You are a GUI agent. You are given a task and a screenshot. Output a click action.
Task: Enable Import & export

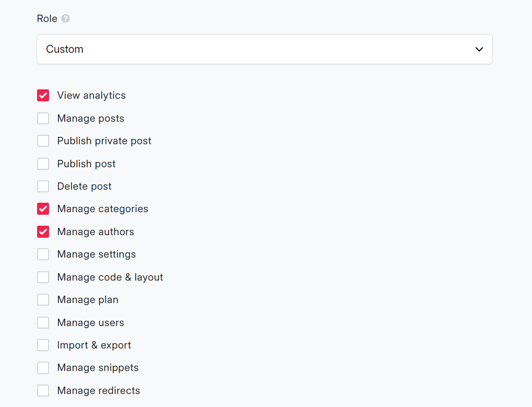point(43,345)
